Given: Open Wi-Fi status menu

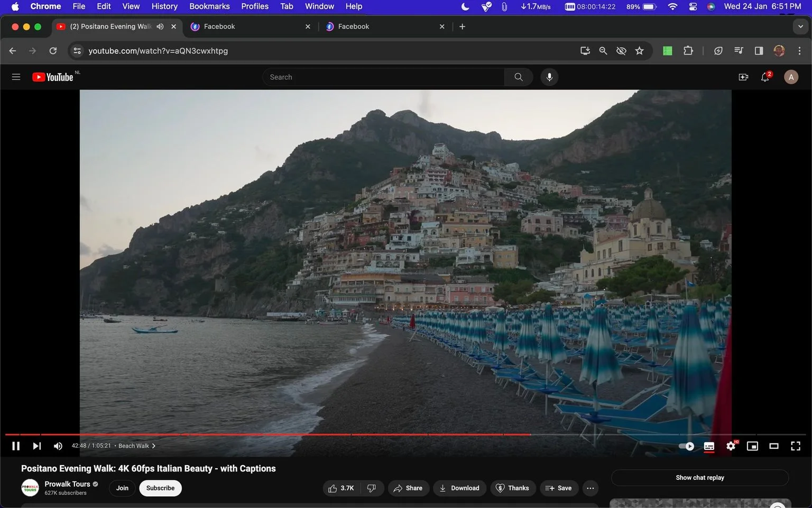Looking at the screenshot, I should click(x=672, y=6).
